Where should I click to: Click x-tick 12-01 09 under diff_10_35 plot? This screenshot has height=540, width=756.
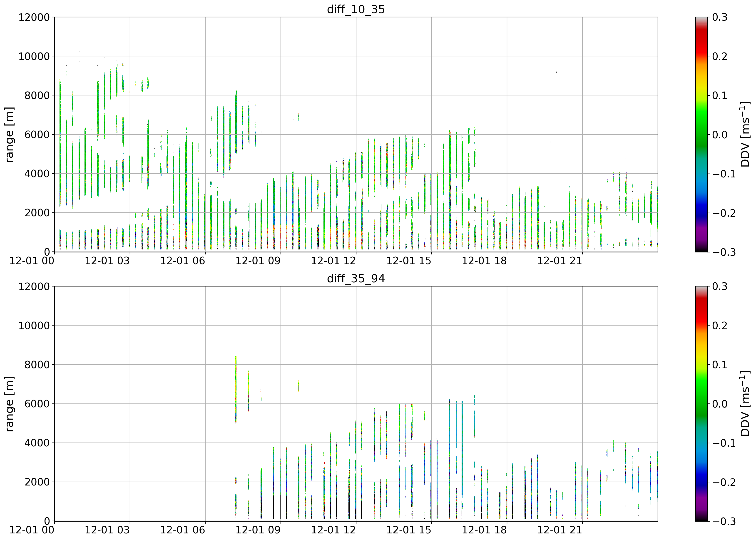click(x=258, y=261)
